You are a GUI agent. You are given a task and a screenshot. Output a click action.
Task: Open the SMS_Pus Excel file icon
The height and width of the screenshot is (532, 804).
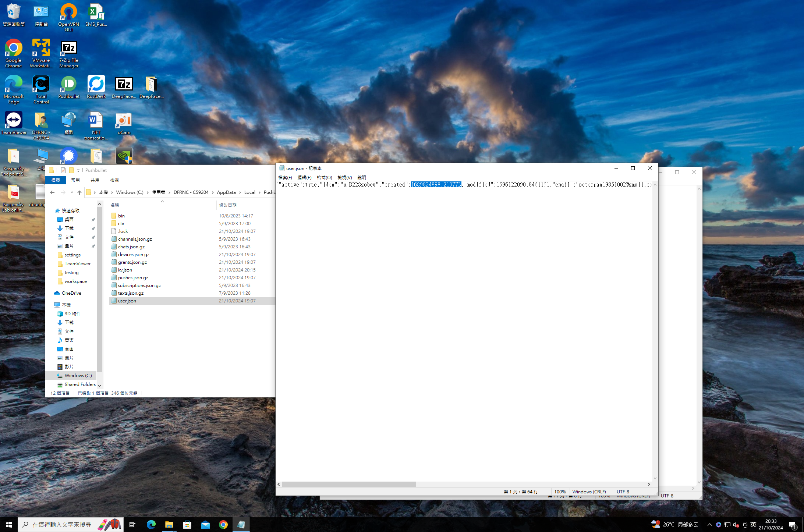point(96,15)
